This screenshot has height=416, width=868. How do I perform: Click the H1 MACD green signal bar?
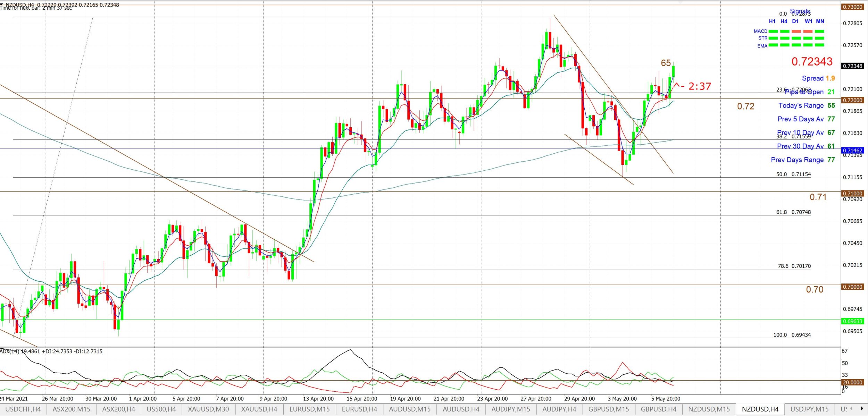773,31
